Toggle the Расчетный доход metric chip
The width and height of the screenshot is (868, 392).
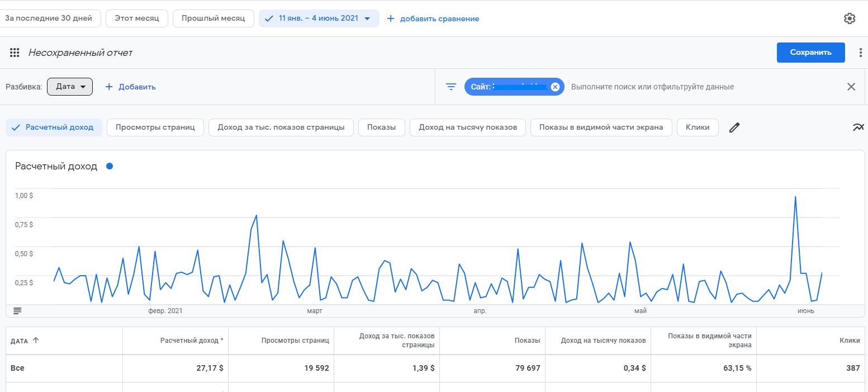click(x=54, y=127)
